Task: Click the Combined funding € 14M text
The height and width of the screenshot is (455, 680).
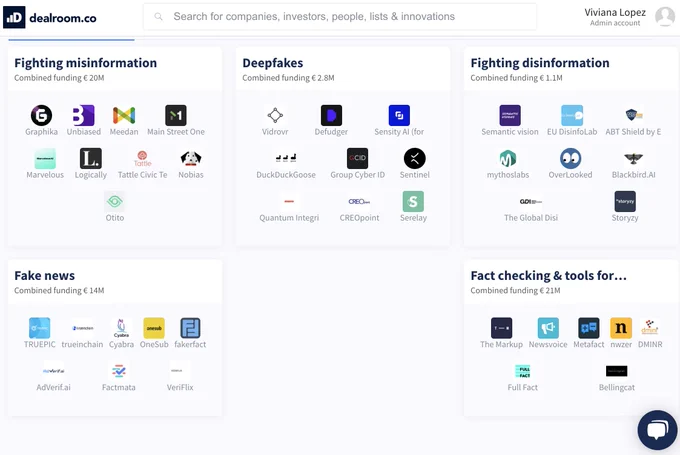Action: 59,291
